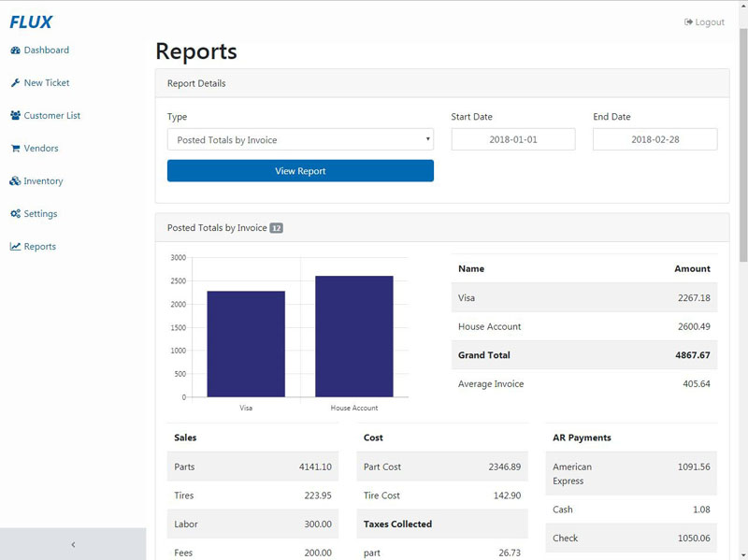
Task: Click the Inventory cubes icon
Action: 15,181
